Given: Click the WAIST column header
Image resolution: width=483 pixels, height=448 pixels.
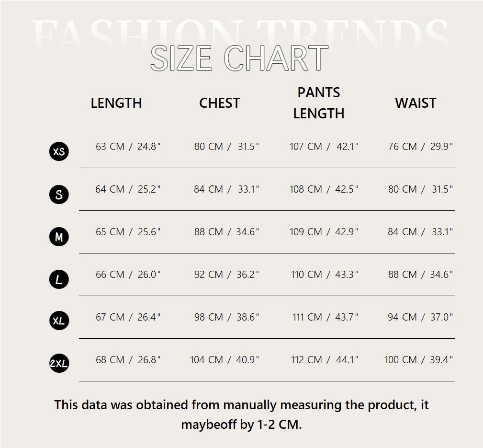Looking at the screenshot, I should point(416,103).
